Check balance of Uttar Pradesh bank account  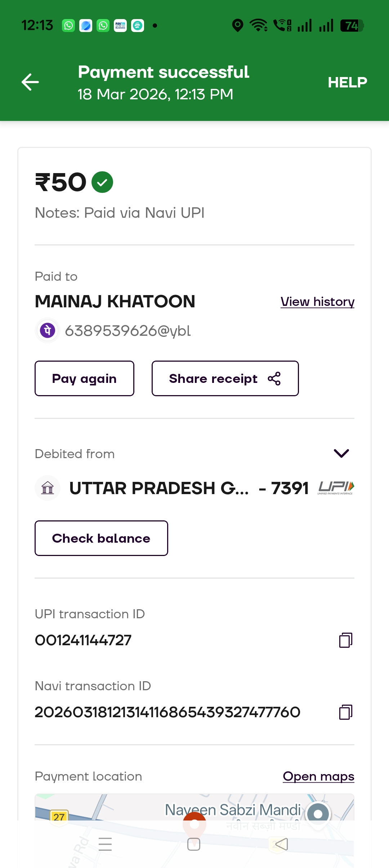coord(101,538)
